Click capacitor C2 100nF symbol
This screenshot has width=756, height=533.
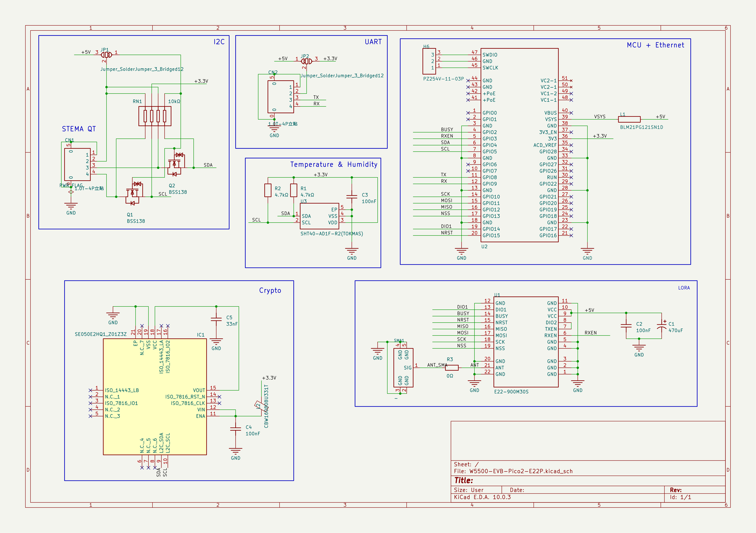(626, 326)
